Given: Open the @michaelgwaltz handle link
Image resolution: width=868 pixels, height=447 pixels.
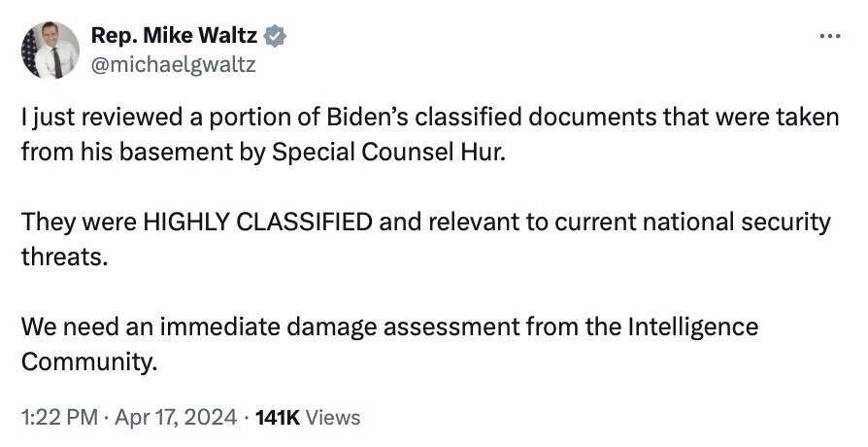Looking at the screenshot, I should tap(173, 63).
